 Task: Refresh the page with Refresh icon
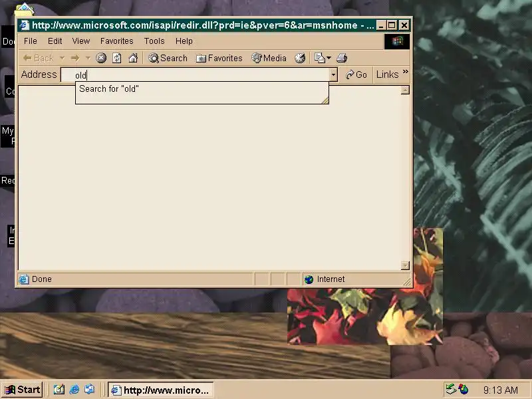point(117,58)
